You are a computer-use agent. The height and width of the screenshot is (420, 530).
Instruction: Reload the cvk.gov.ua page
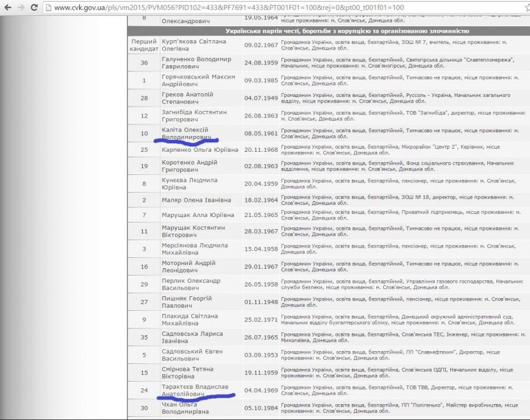point(34,7)
